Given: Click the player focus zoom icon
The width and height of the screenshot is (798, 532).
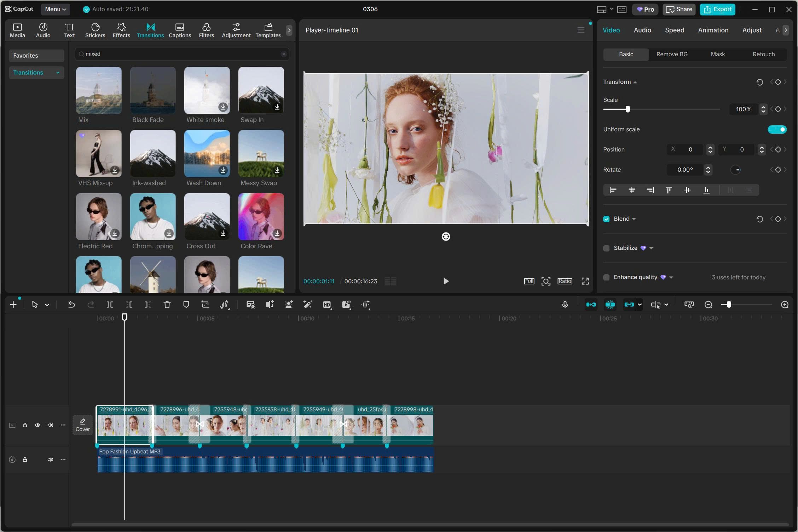Looking at the screenshot, I should click(x=546, y=281).
